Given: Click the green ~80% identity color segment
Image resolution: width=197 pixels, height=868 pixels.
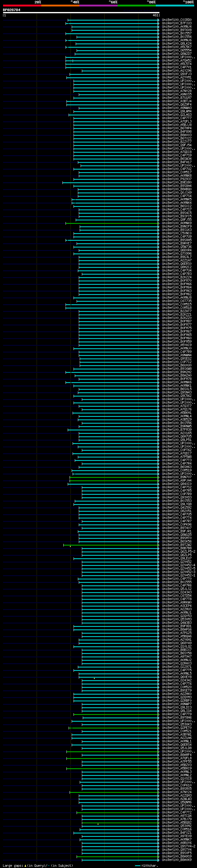Looking at the screenshot, I should [x=137, y=6].
